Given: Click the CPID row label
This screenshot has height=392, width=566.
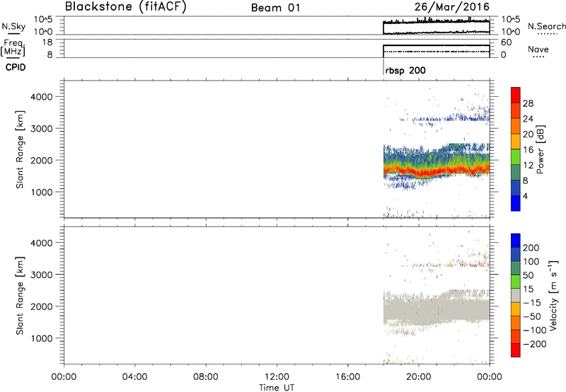Looking at the screenshot, I should pos(16,67).
